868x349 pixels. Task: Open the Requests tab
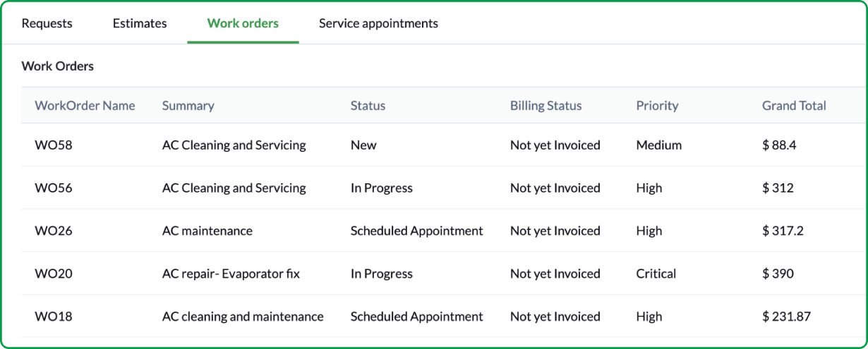click(x=47, y=23)
